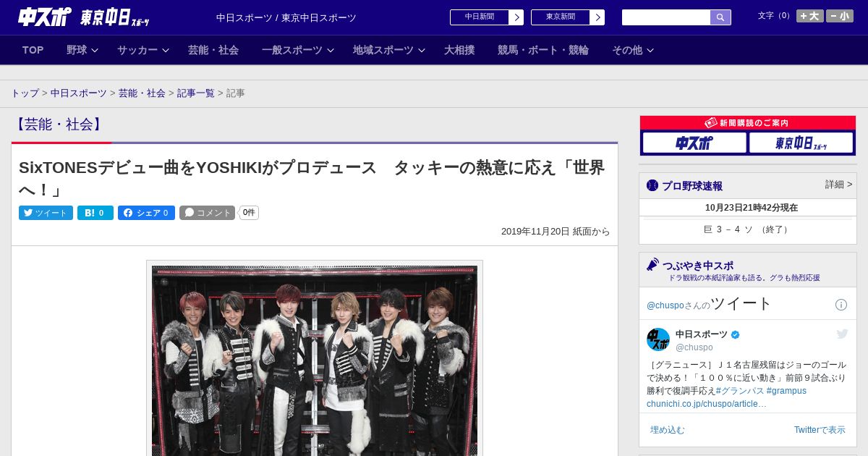
Task: Click the verified badge next to 中日スポーツ
Action: 736,334
